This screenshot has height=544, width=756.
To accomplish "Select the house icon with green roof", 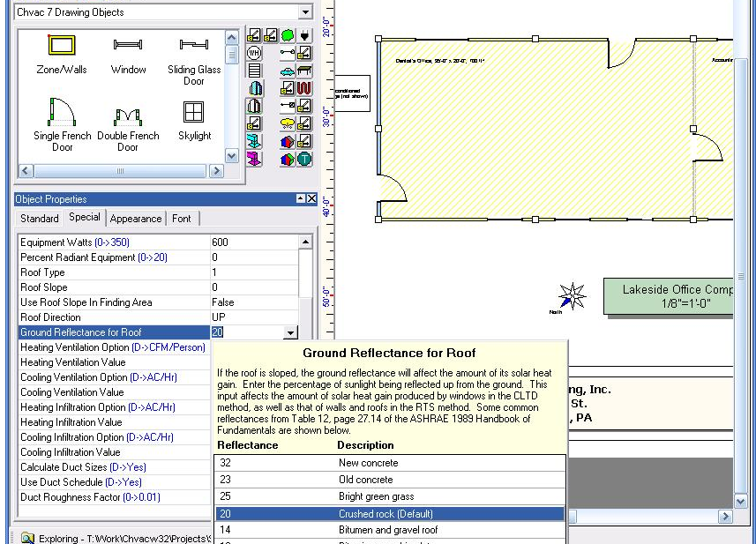I will (288, 159).
